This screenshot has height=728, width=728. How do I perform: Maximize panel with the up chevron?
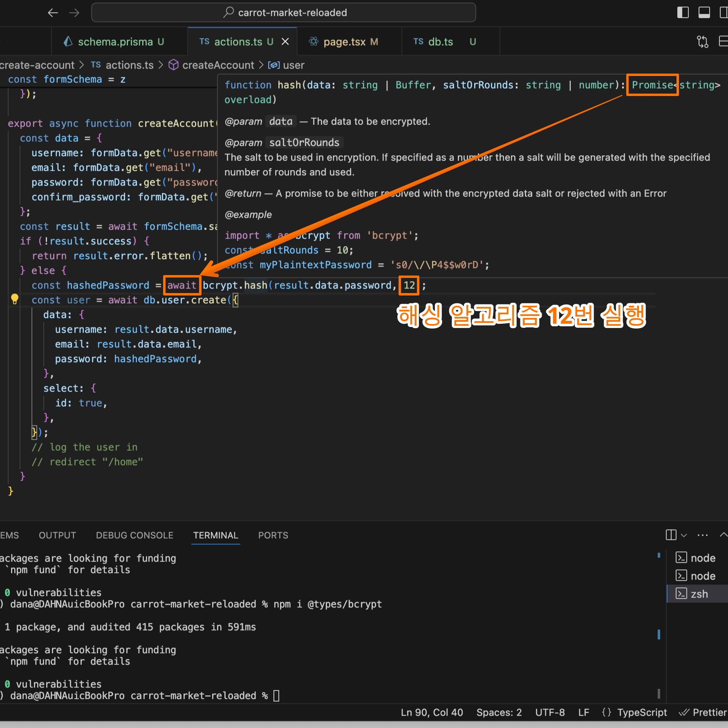point(723,535)
